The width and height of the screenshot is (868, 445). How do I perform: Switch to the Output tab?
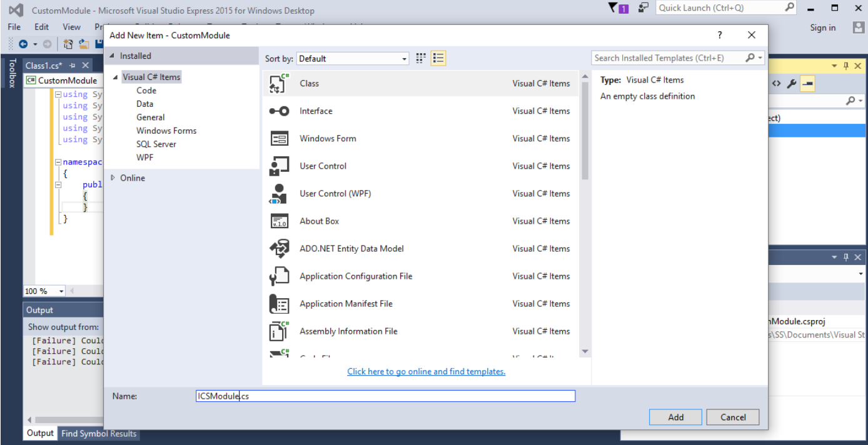pos(41,433)
